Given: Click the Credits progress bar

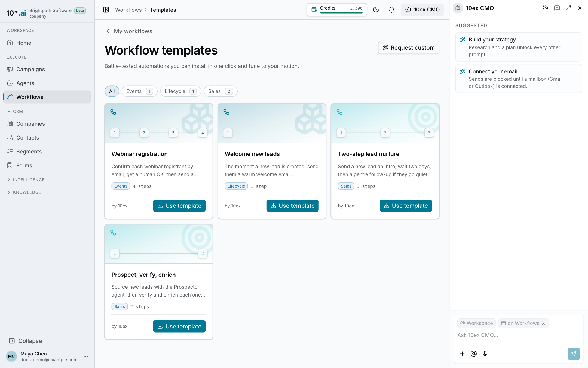Looking at the screenshot, I should coord(341,13).
